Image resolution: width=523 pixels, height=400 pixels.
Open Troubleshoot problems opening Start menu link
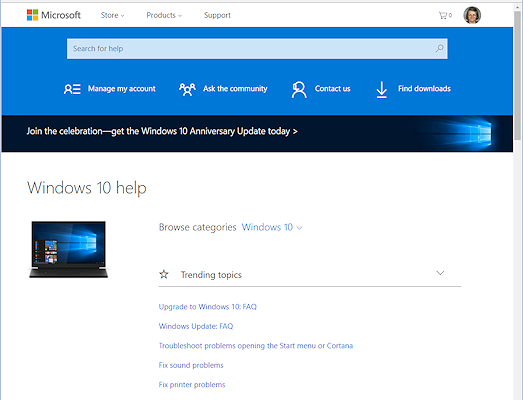point(255,346)
